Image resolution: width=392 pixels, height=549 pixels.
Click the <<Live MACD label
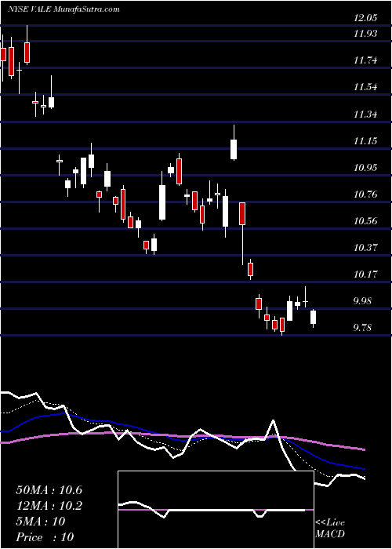coord(330,529)
